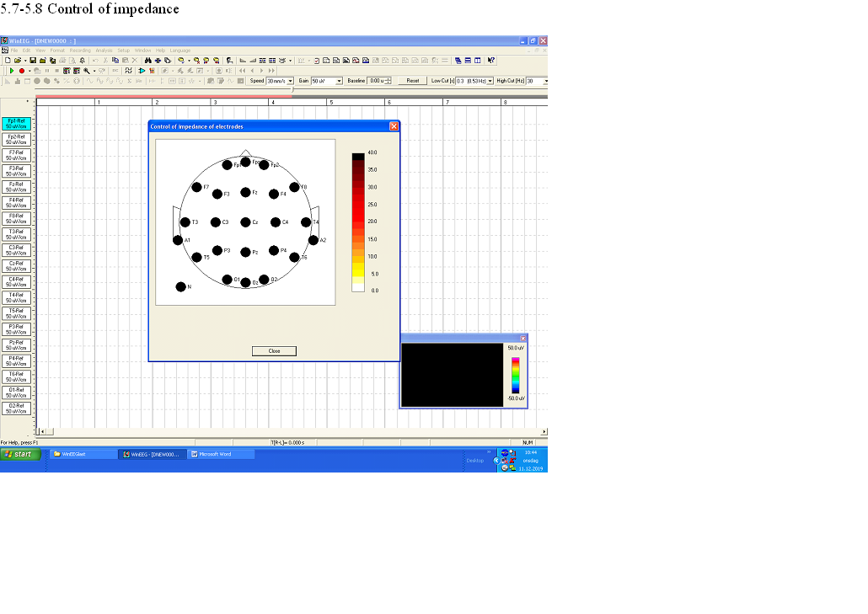This screenshot has height=614, width=868.
Task: Click the yellow label with red X icon
Action: [x=196, y=61]
